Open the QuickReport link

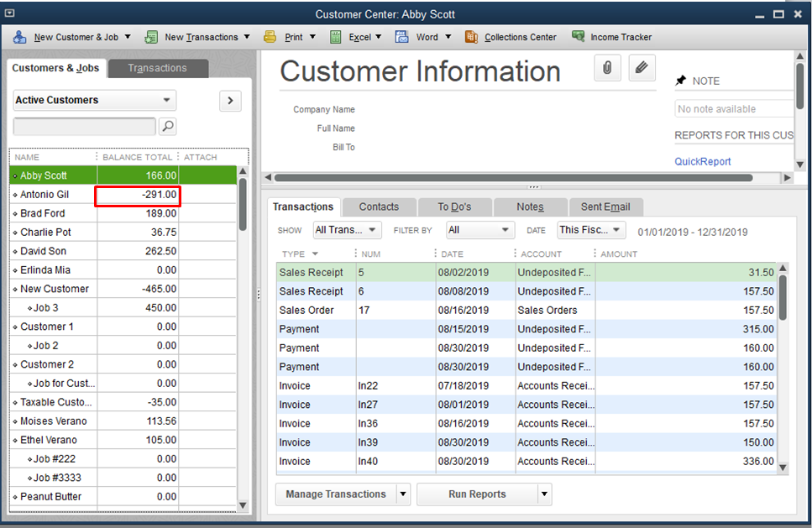[703, 161]
